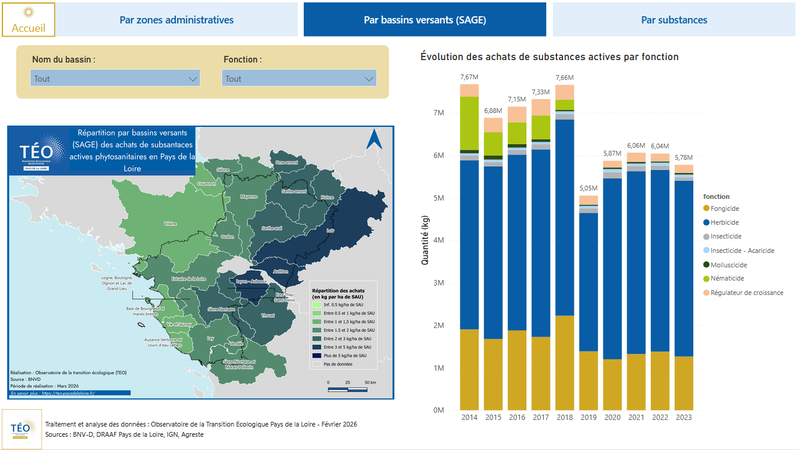The height and width of the screenshot is (450, 799).
Task: Select the Molluscicide legend marker
Action: [706, 264]
